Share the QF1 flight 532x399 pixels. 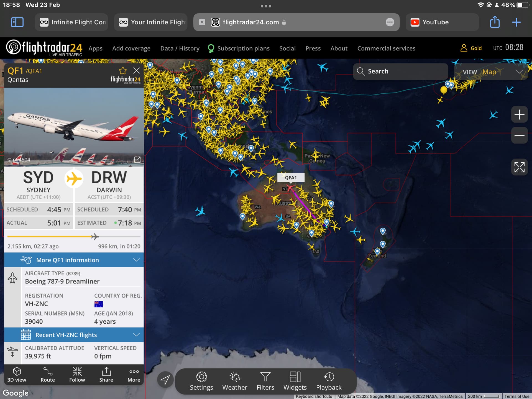click(106, 374)
